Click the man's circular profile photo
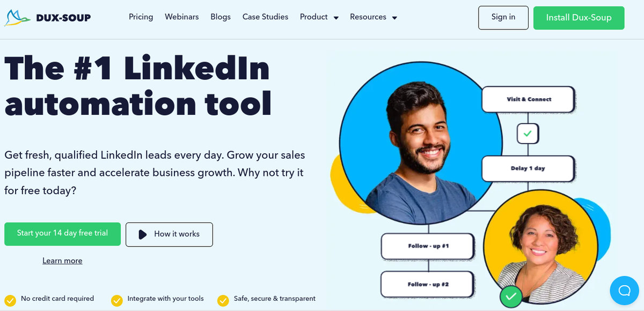 (x=421, y=143)
